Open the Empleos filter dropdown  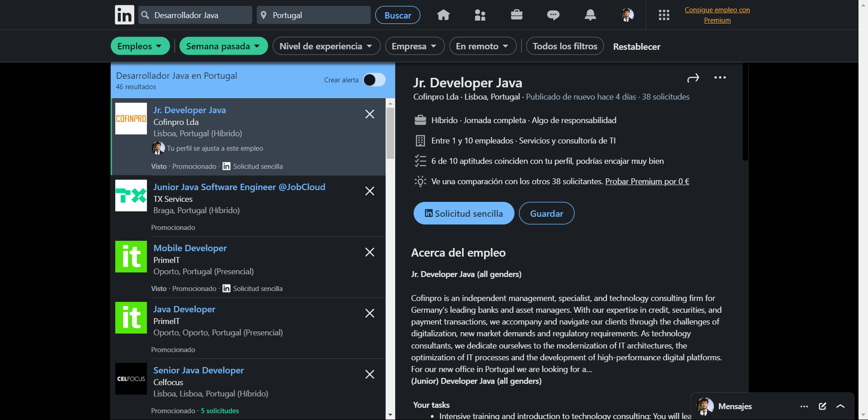pos(140,46)
